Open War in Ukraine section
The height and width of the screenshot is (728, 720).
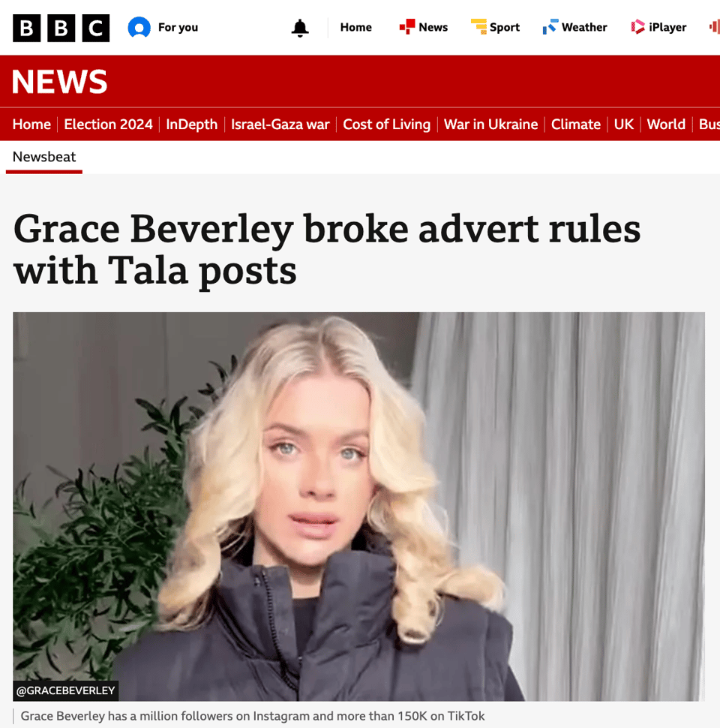point(490,125)
